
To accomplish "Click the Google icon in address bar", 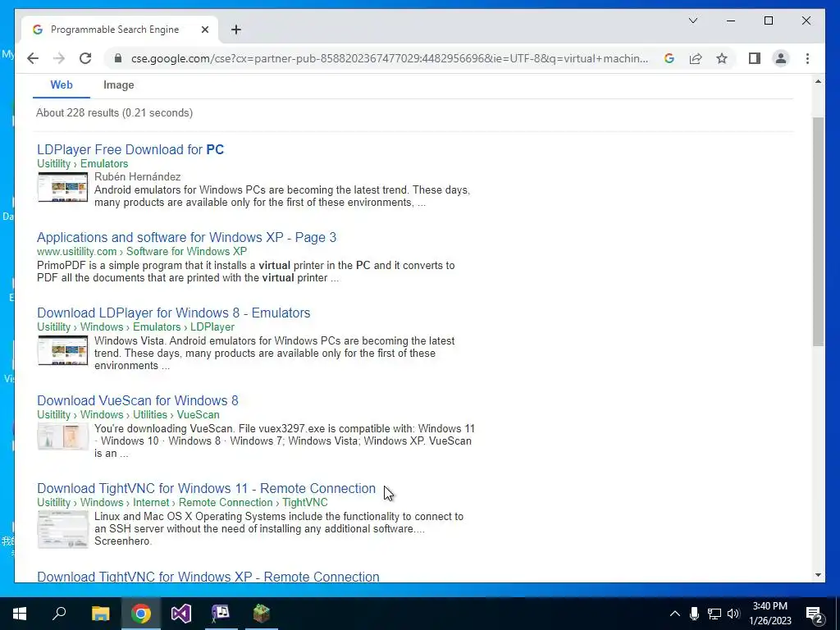I will [669, 58].
